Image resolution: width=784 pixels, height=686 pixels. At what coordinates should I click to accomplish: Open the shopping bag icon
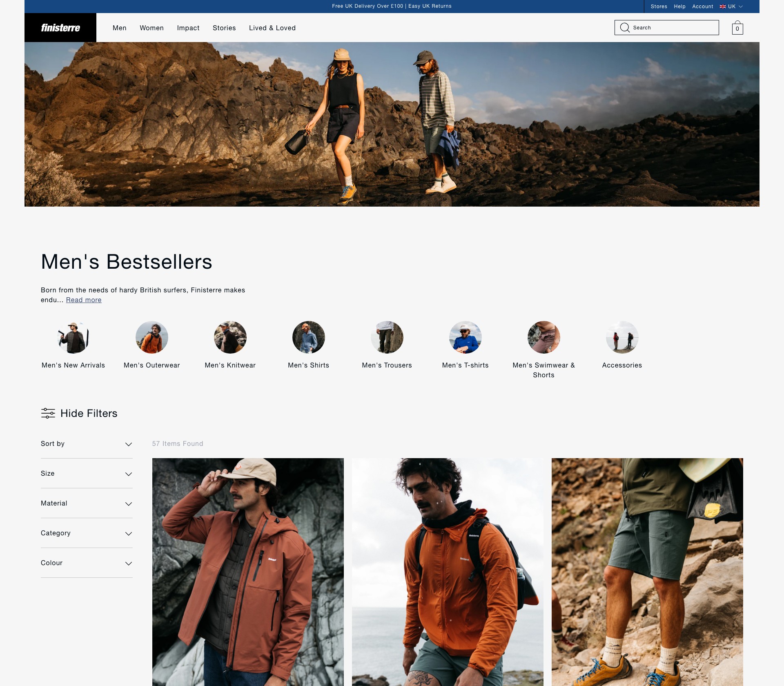(737, 28)
